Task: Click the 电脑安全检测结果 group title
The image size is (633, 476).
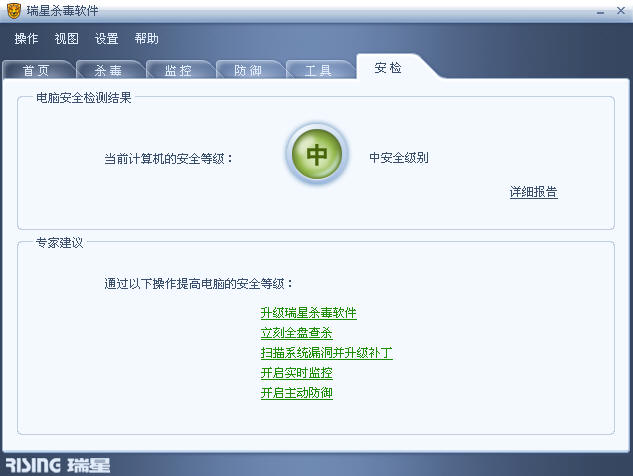Action: (84, 98)
